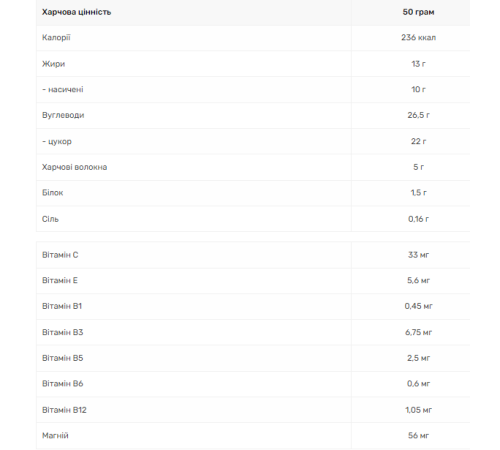Select the 'Вітамін B6' row label
This screenshot has height=450, width=500.
(62, 384)
